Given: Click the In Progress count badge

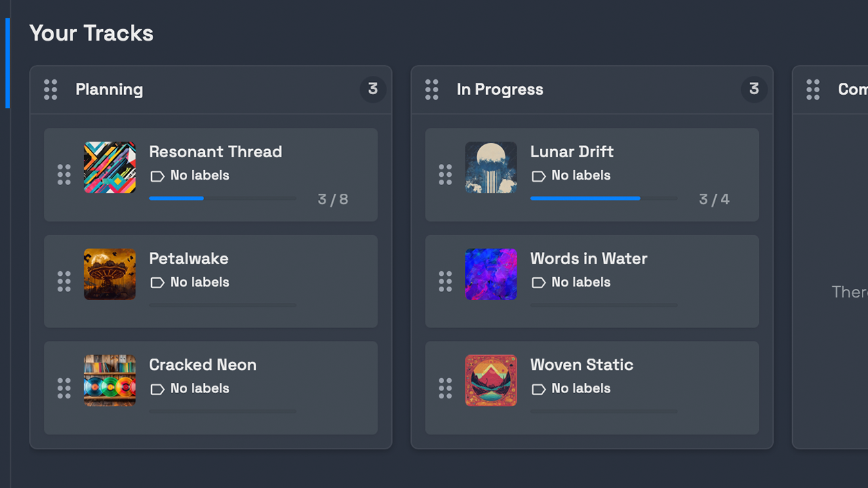Looking at the screenshot, I should coord(753,89).
